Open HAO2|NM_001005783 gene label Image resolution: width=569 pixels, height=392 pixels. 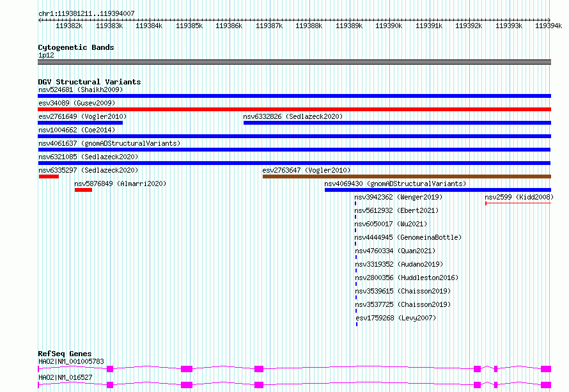pos(71,361)
